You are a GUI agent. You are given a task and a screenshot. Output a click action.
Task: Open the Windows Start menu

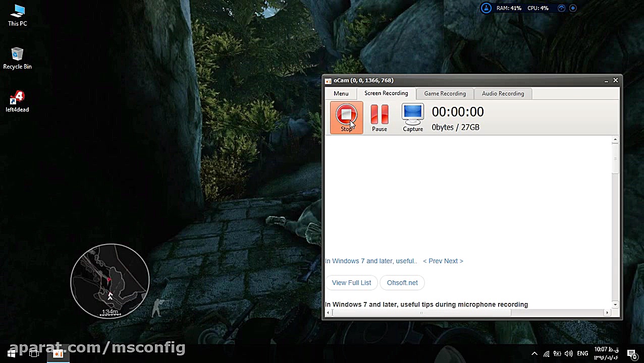(11, 353)
